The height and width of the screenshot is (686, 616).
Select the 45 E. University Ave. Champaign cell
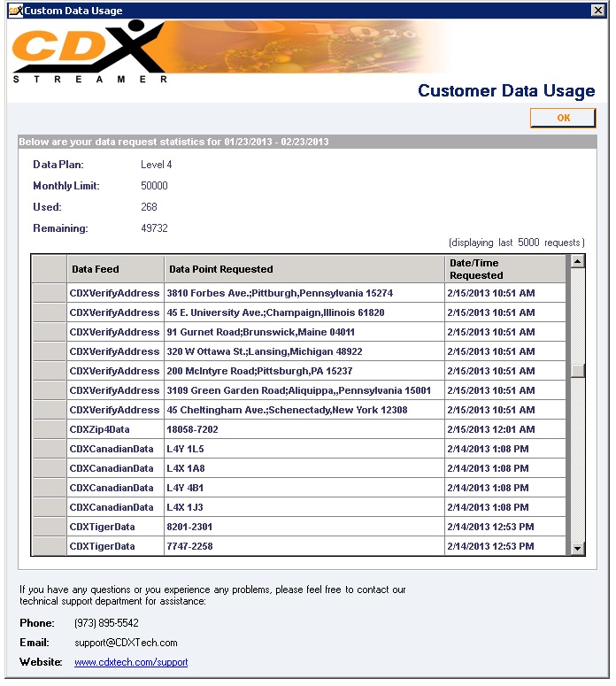tap(304, 312)
